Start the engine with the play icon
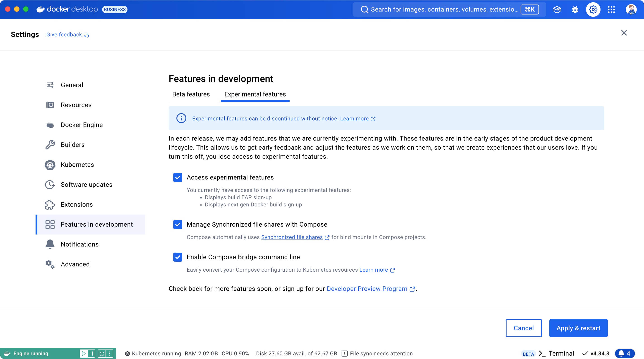Image resolution: width=644 pixels, height=359 pixels. point(84,354)
